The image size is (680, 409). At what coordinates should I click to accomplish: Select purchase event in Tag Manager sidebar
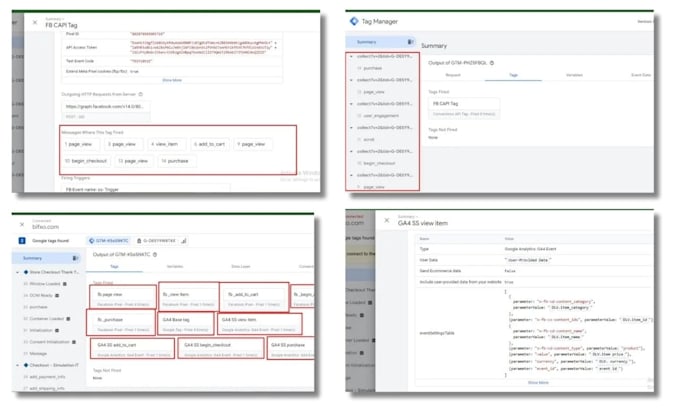pyautogui.click(x=373, y=68)
